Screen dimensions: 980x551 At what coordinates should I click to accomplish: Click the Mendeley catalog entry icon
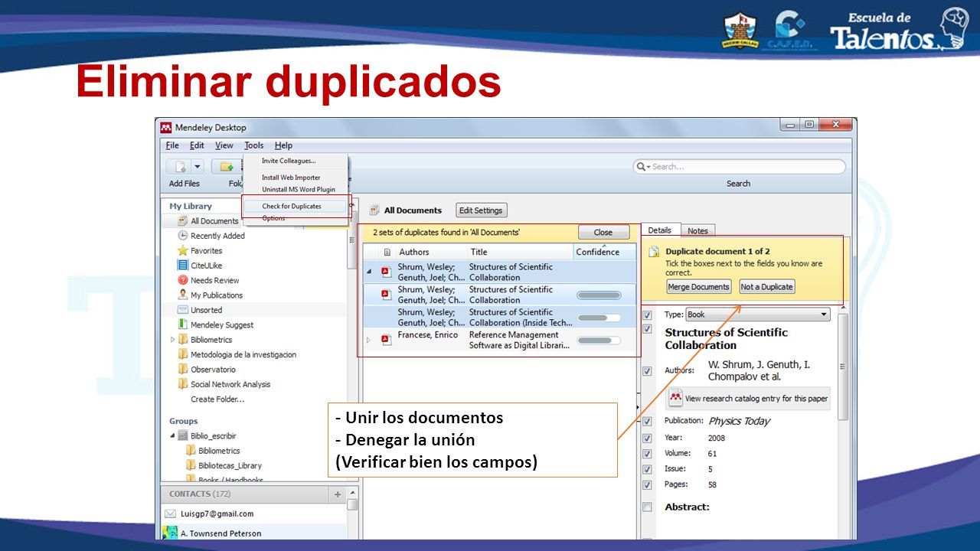point(676,398)
